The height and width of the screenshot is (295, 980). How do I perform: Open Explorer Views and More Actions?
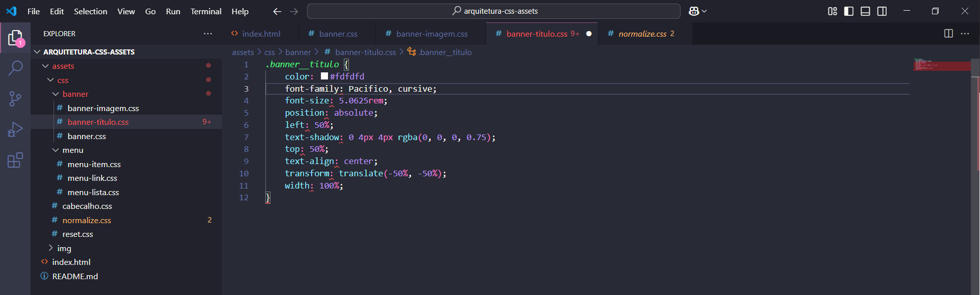click(208, 34)
